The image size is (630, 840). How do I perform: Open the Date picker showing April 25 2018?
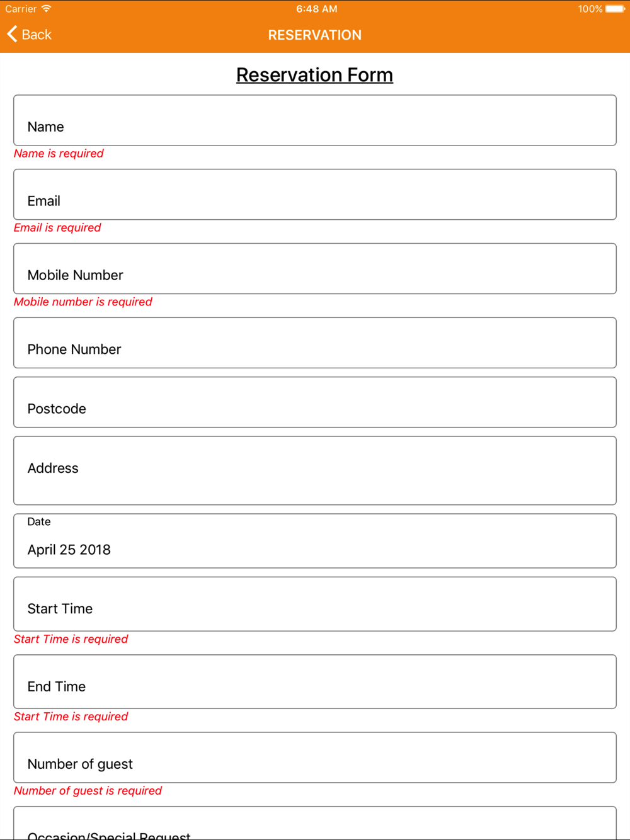point(315,541)
